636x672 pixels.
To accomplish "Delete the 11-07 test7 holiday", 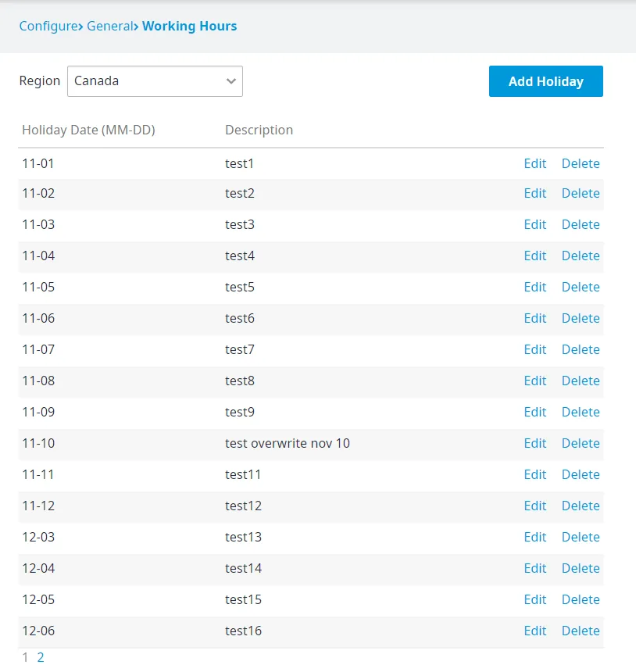I will click(581, 350).
